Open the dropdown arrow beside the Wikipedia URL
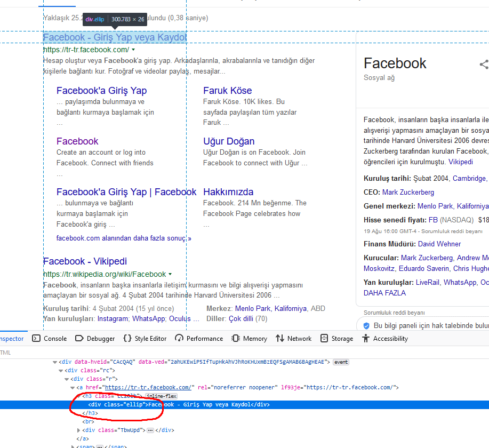489x448 pixels. 170,274
